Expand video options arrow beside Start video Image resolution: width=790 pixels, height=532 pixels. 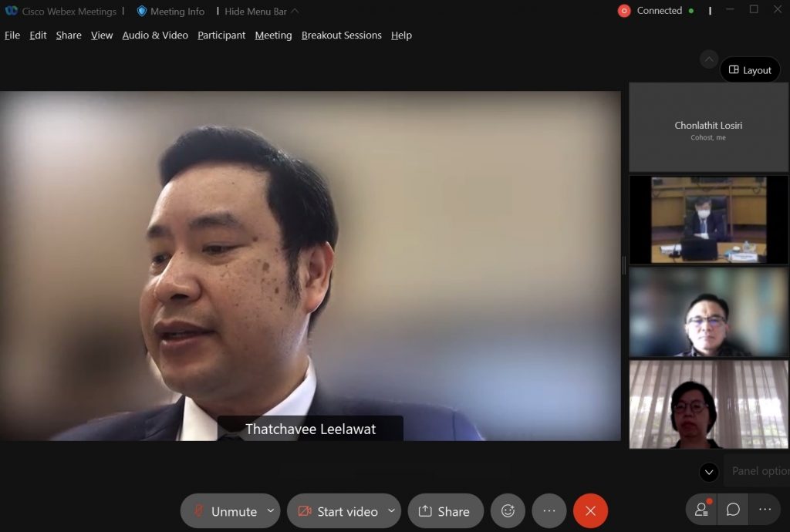point(391,510)
